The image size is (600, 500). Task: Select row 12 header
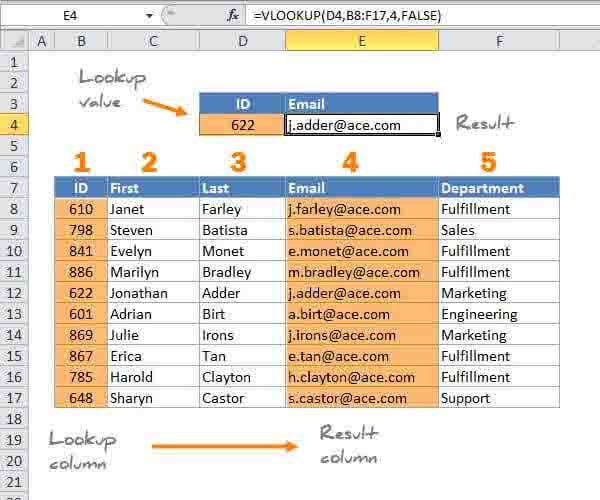click(x=14, y=293)
